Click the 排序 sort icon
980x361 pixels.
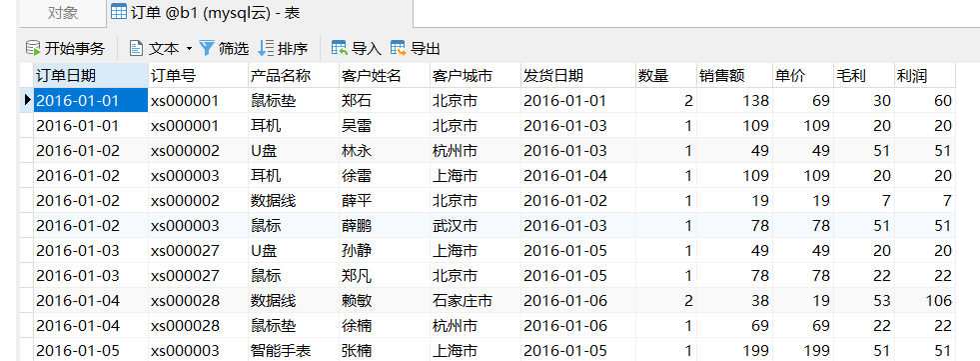tap(266, 48)
